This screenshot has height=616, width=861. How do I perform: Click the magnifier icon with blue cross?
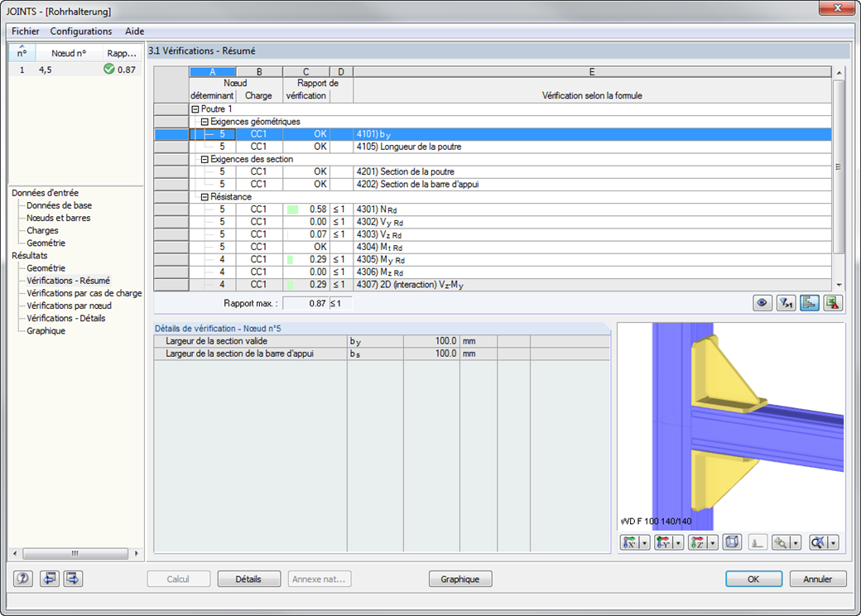[x=818, y=543]
